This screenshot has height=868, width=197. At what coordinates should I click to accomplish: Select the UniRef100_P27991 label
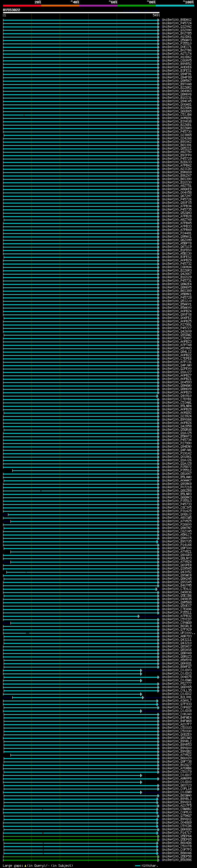click(x=177, y=325)
